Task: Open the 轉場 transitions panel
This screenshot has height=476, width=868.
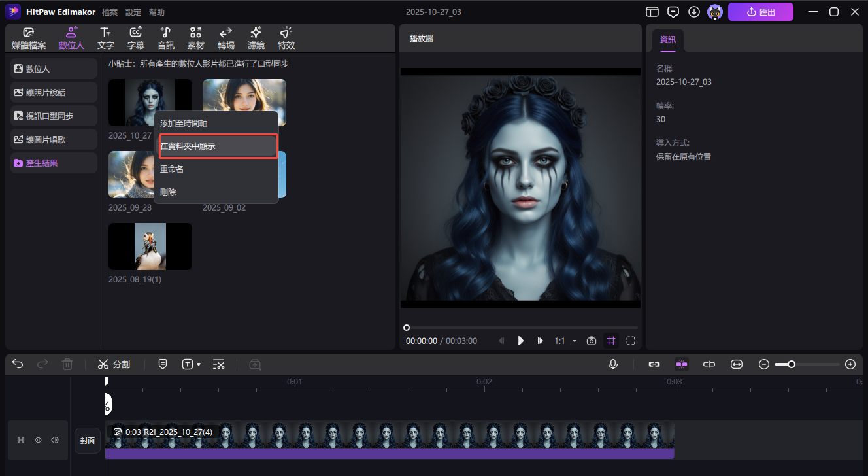Action: point(225,39)
